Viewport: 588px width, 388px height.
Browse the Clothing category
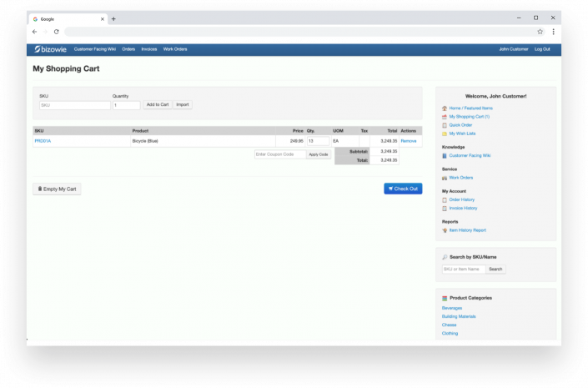tap(450, 334)
